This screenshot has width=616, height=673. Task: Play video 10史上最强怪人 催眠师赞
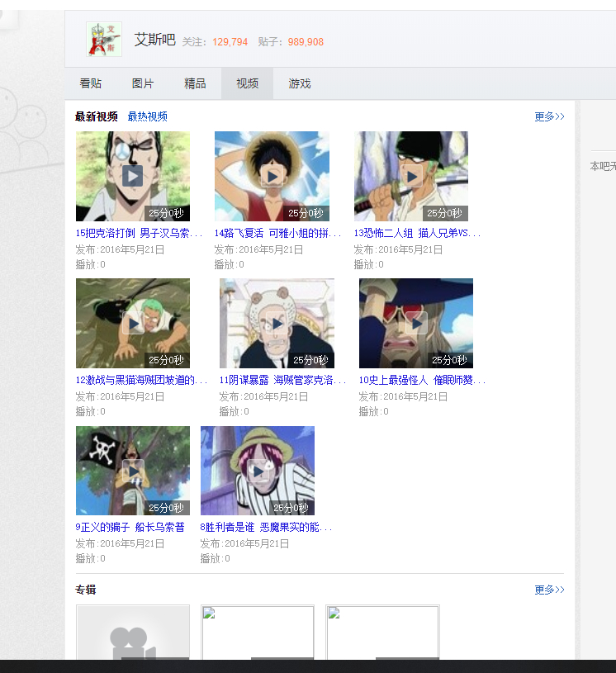click(416, 323)
